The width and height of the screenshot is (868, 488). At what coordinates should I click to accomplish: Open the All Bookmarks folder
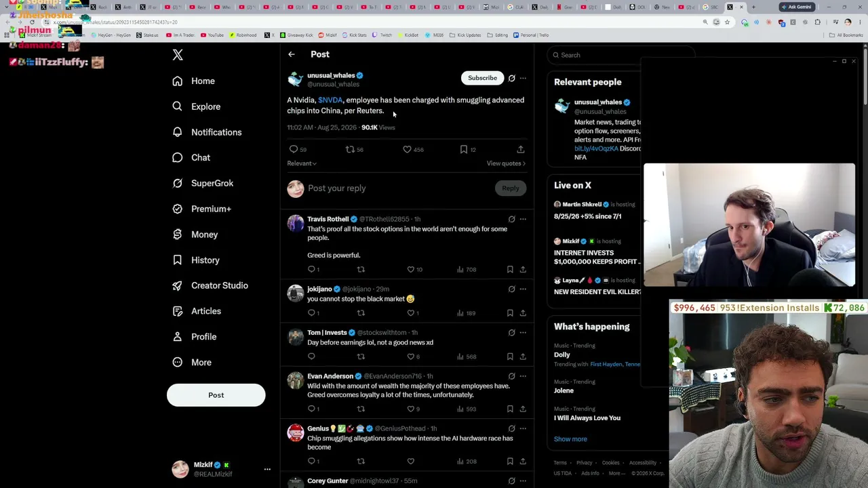846,35
